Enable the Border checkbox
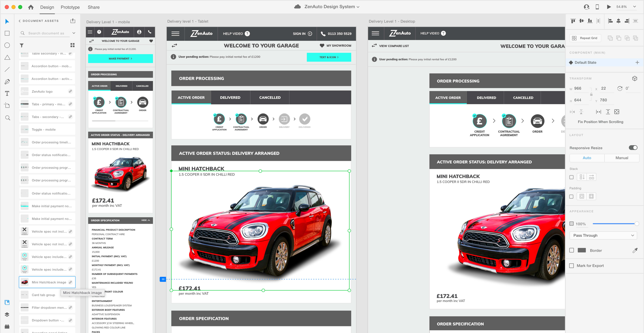 click(x=572, y=250)
